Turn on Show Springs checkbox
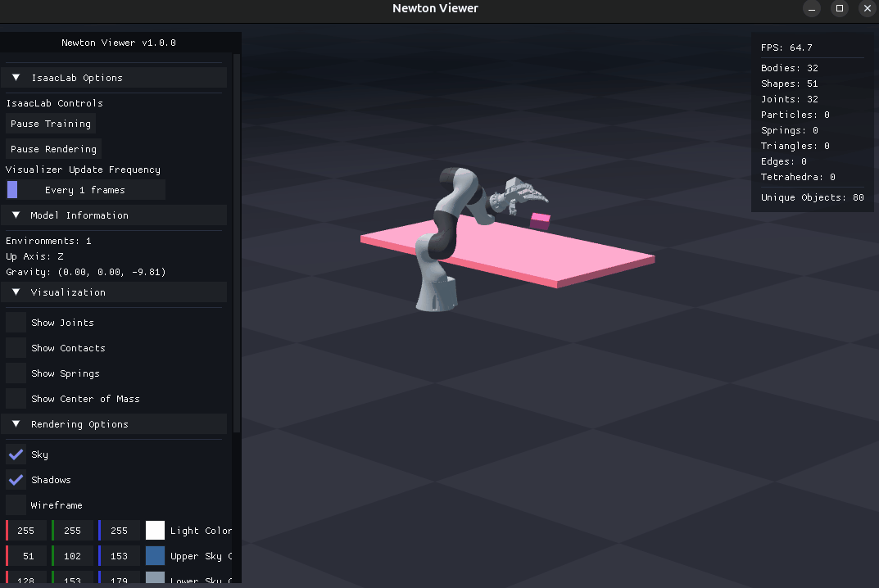 coord(16,373)
